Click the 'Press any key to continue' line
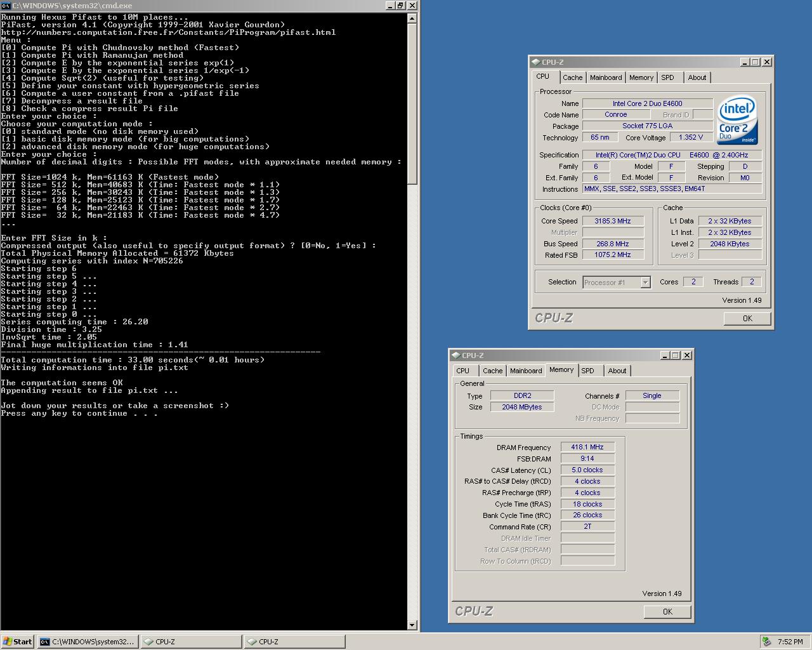 tap(79, 413)
